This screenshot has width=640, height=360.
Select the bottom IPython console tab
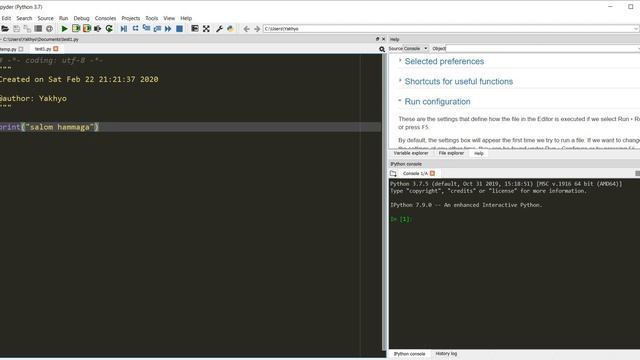(409, 354)
